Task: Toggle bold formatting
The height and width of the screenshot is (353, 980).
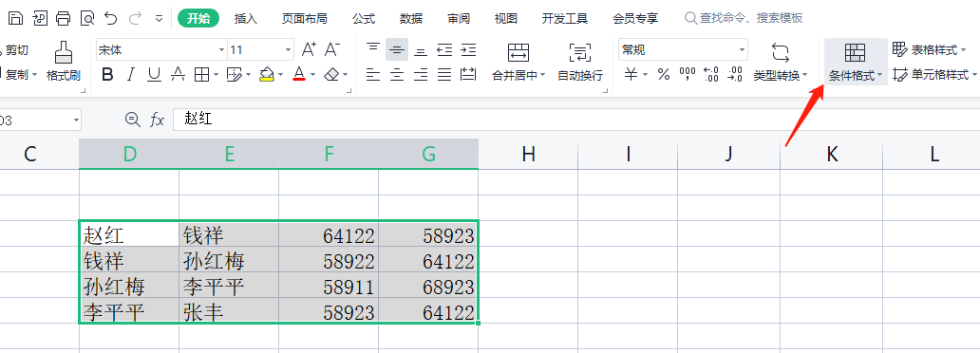Action: (x=107, y=75)
